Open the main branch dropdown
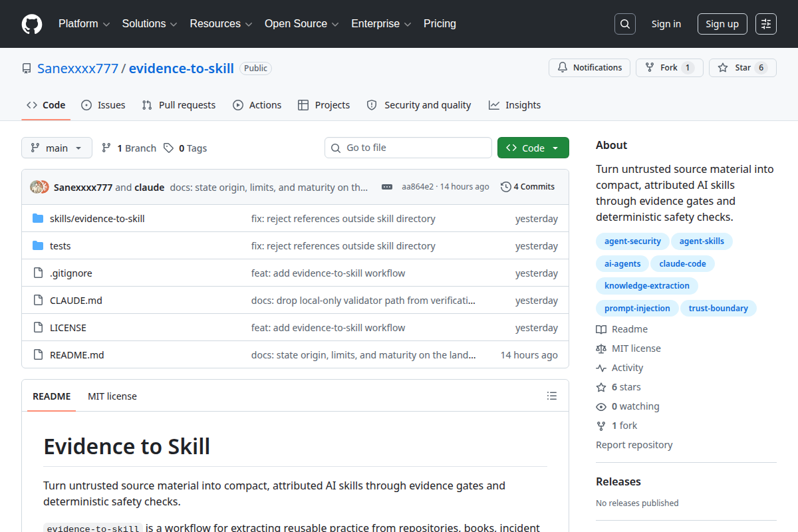This screenshot has width=798, height=532. [57, 148]
